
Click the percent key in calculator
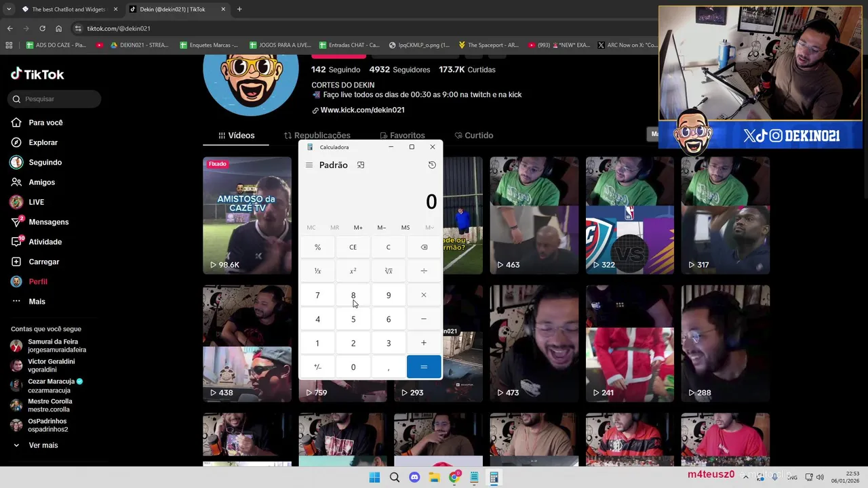317,247
